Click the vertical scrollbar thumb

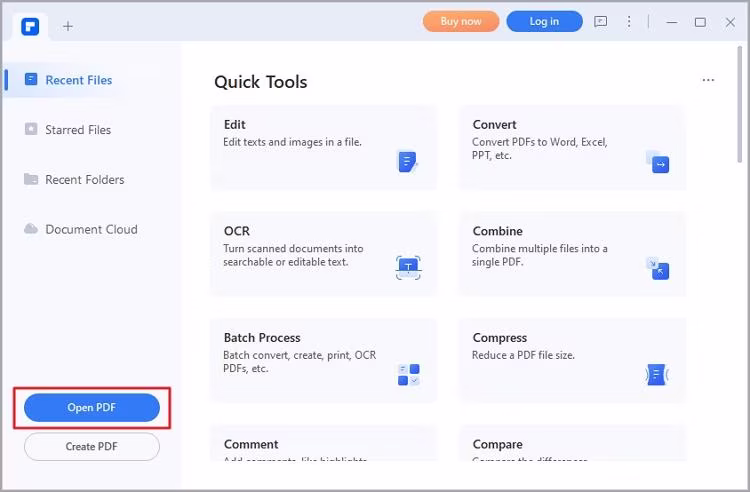point(739,110)
